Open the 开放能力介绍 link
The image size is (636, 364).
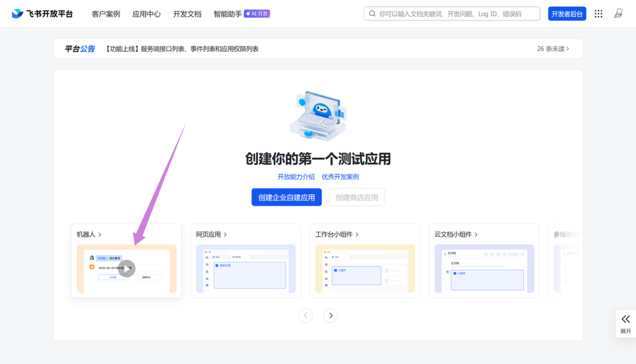point(296,177)
